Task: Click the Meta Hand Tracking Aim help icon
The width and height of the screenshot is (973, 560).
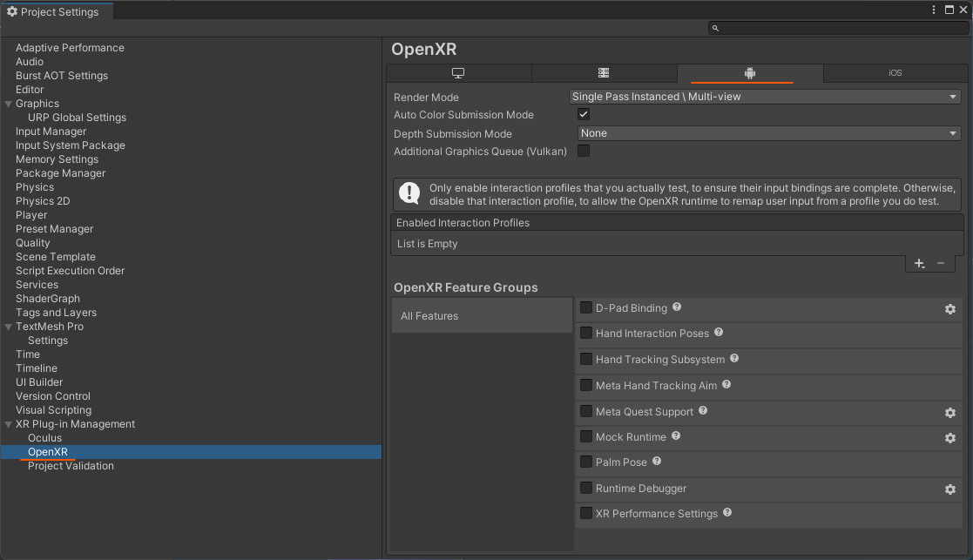Action: point(726,384)
